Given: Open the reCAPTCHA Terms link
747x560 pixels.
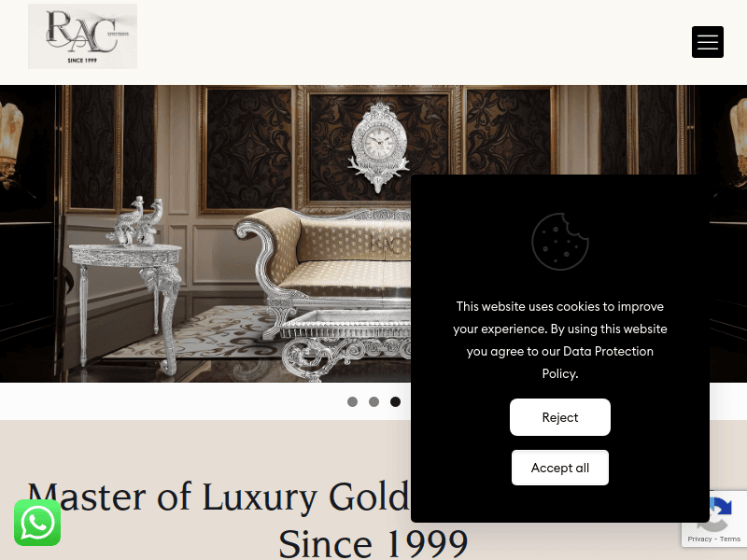Looking at the screenshot, I should point(730,539).
